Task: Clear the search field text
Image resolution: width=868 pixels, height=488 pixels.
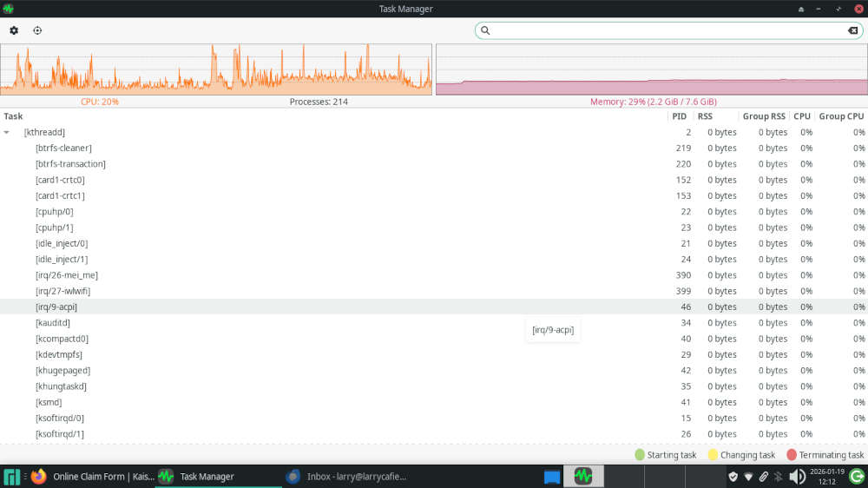Action: click(852, 30)
